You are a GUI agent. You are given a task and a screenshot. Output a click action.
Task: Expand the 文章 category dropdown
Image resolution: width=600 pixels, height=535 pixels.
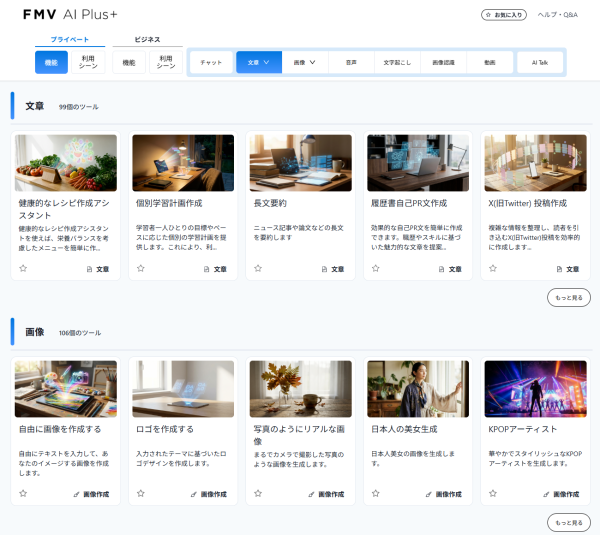click(258, 62)
